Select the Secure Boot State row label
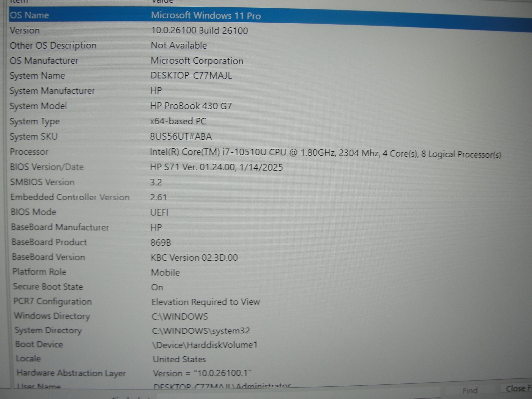 (x=48, y=287)
